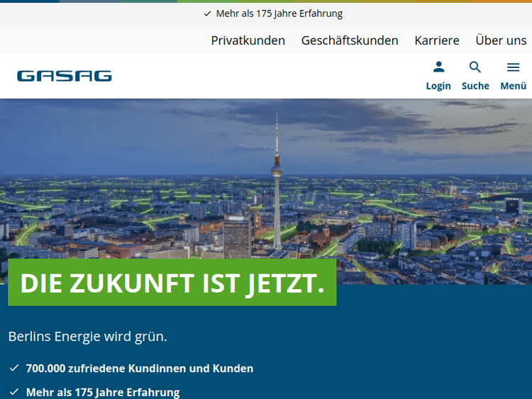The height and width of the screenshot is (399, 532).
Task: Click the GASAG logo
Action: point(65,76)
